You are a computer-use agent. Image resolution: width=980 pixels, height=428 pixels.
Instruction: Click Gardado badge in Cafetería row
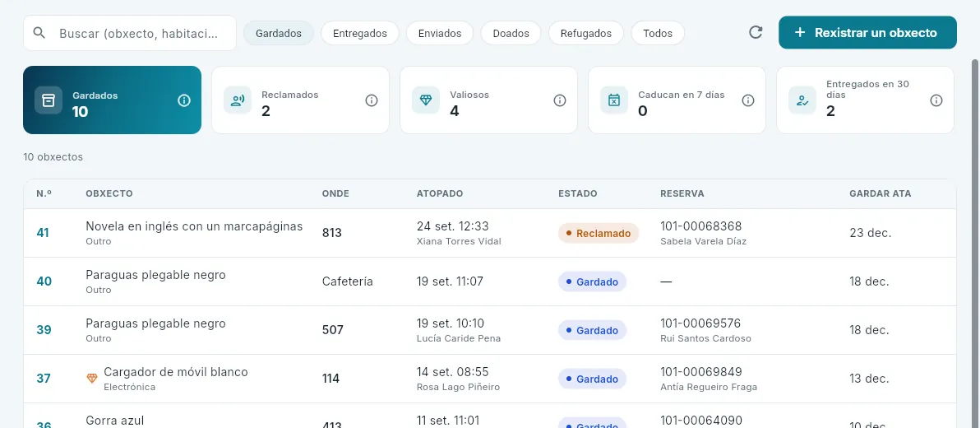pos(592,281)
